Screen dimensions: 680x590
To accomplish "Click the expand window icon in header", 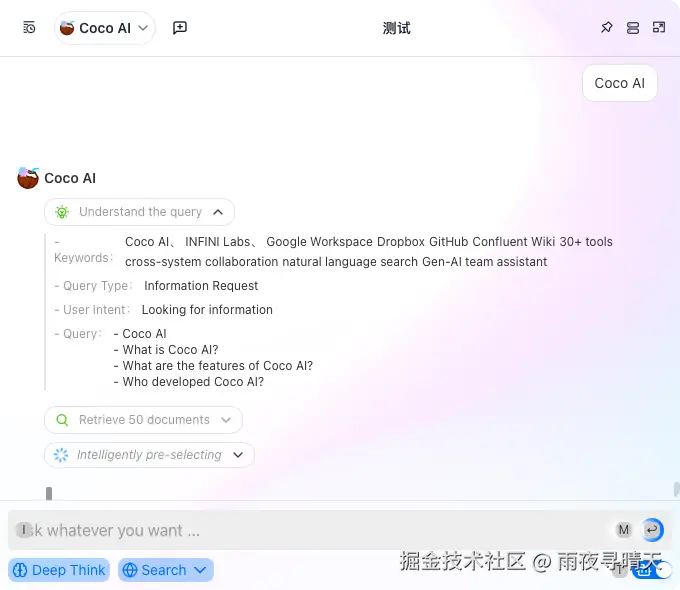I will pos(659,28).
